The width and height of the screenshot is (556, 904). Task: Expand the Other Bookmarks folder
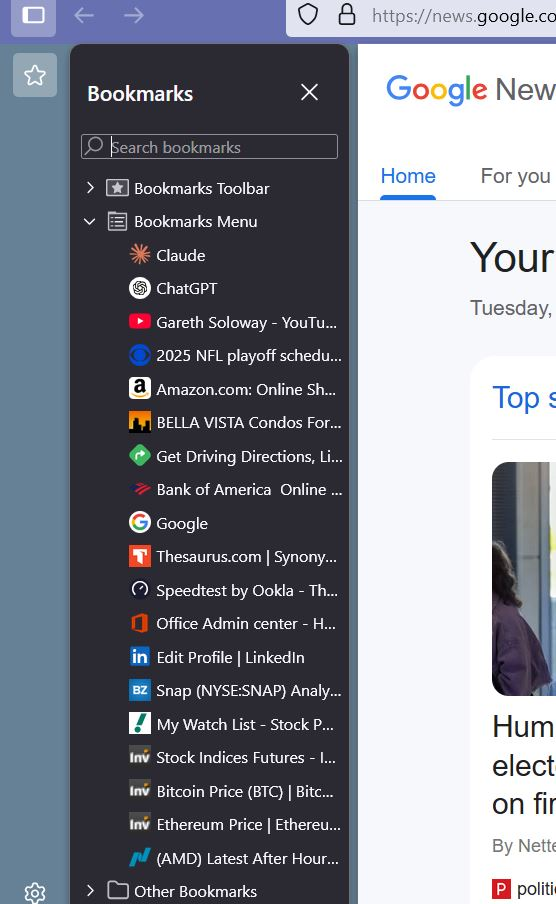click(90, 890)
